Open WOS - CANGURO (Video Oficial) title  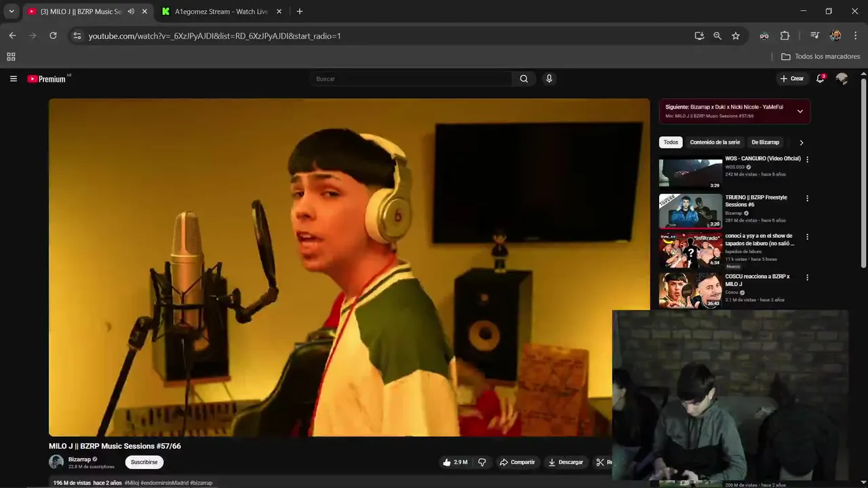pos(763,159)
